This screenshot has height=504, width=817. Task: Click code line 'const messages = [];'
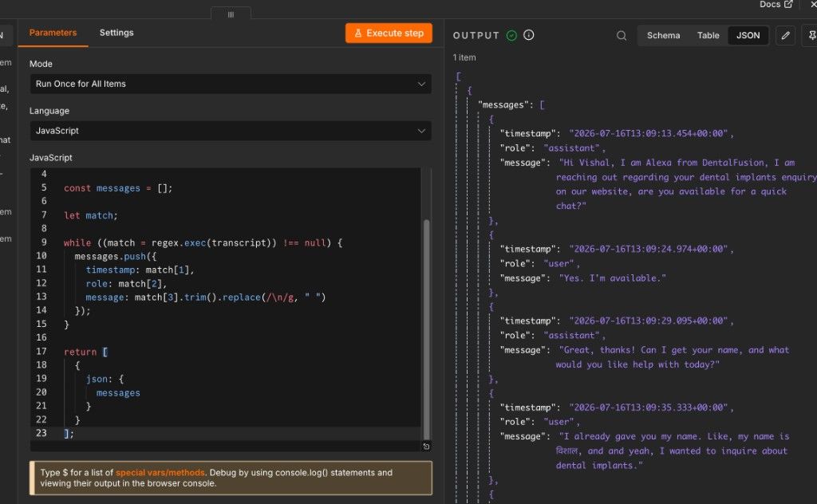[118, 188]
